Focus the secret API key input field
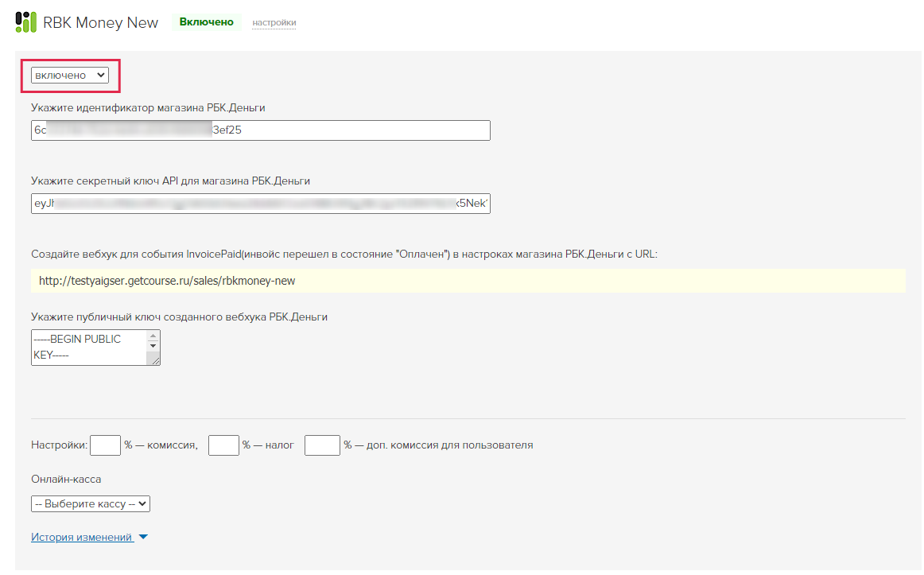Viewport: 924px width, 575px height. [261, 204]
